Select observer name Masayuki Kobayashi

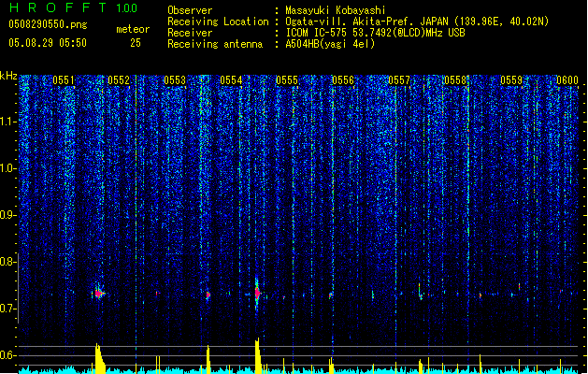click(336, 10)
